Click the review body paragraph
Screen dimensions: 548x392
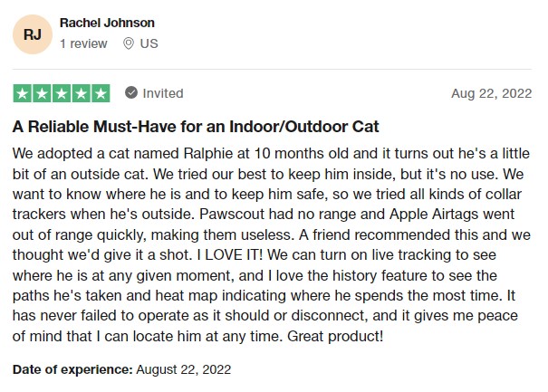(272, 244)
